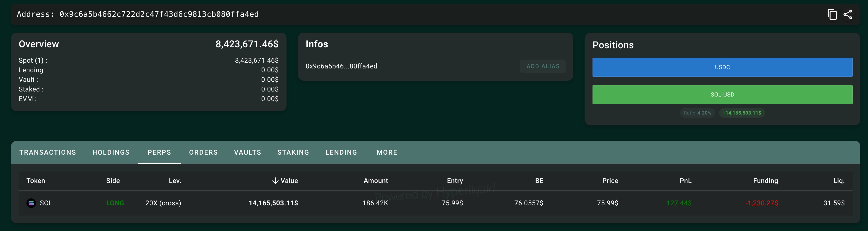Click the Add Alias button
The width and height of the screenshot is (868, 231).
pos(543,66)
